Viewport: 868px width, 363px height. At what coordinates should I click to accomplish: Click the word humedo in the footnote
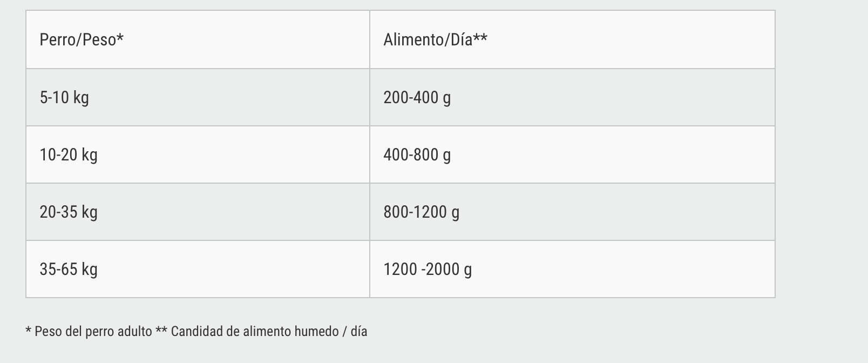(x=316, y=332)
